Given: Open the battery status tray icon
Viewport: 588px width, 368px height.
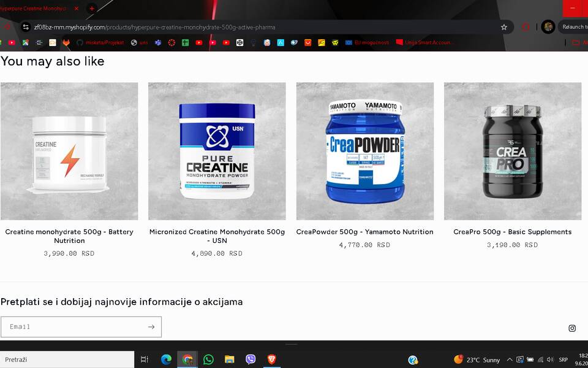Looking at the screenshot, I should 530,360.
